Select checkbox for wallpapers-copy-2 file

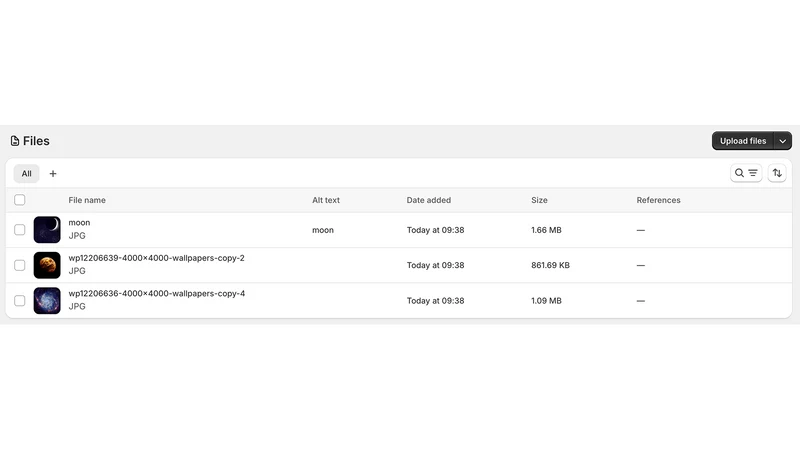[x=19, y=265]
